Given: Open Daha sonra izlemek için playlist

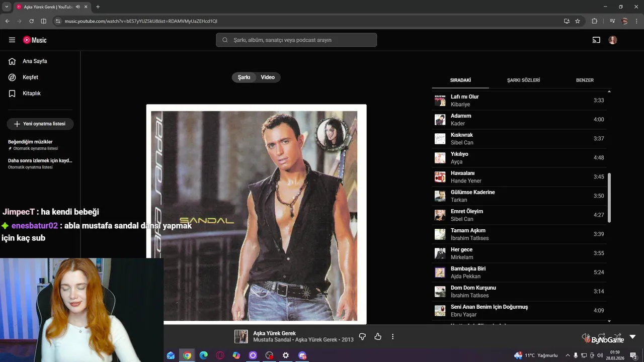Looking at the screenshot, I should click(40, 163).
